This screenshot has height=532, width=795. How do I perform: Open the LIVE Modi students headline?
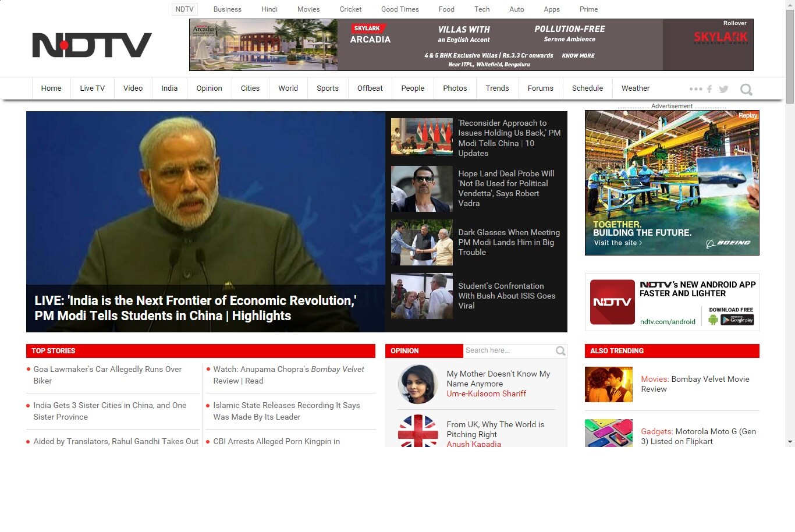click(195, 308)
